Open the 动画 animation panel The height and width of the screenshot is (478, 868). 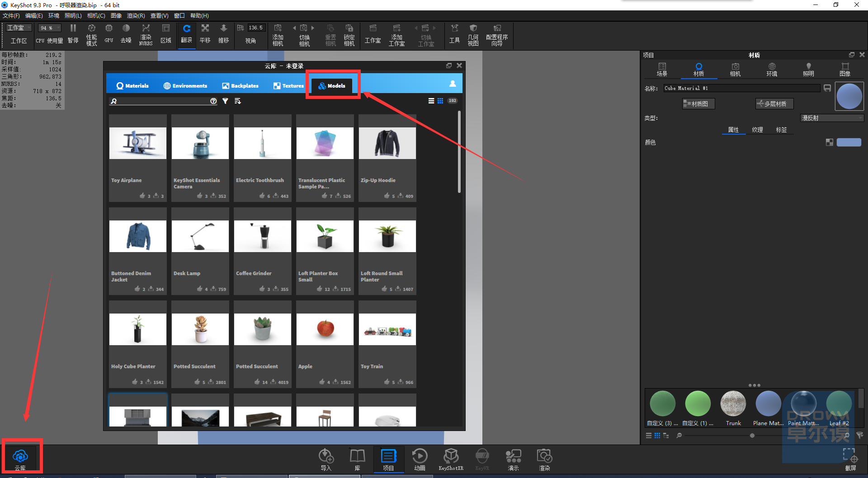click(x=420, y=459)
